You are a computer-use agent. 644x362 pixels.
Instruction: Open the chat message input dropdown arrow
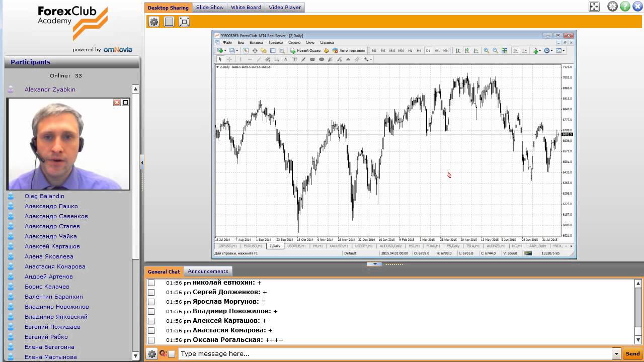click(616, 354)
